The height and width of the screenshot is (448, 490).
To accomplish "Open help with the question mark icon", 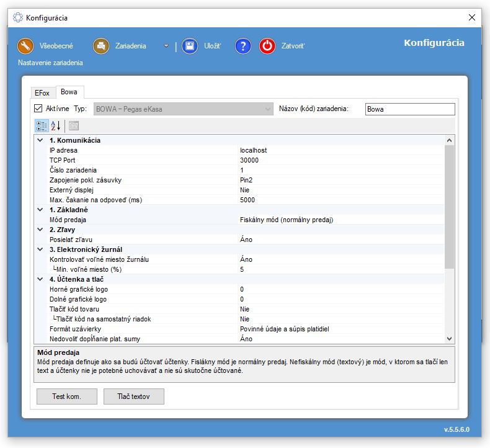I will tap(243, 46).
